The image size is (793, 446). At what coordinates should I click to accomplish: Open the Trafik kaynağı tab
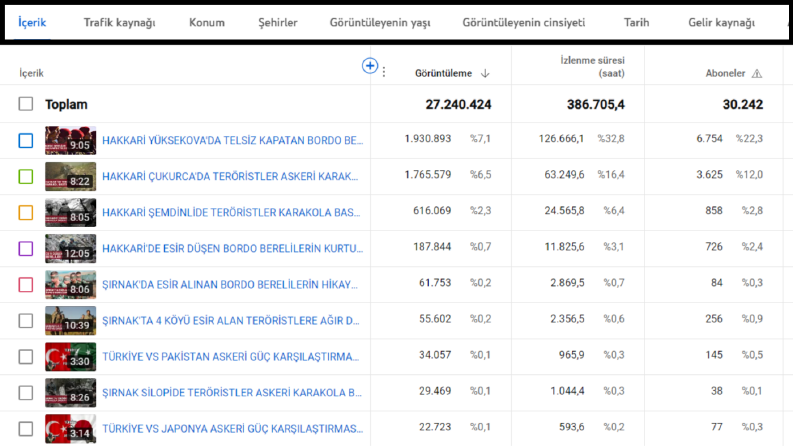point(119,22)
